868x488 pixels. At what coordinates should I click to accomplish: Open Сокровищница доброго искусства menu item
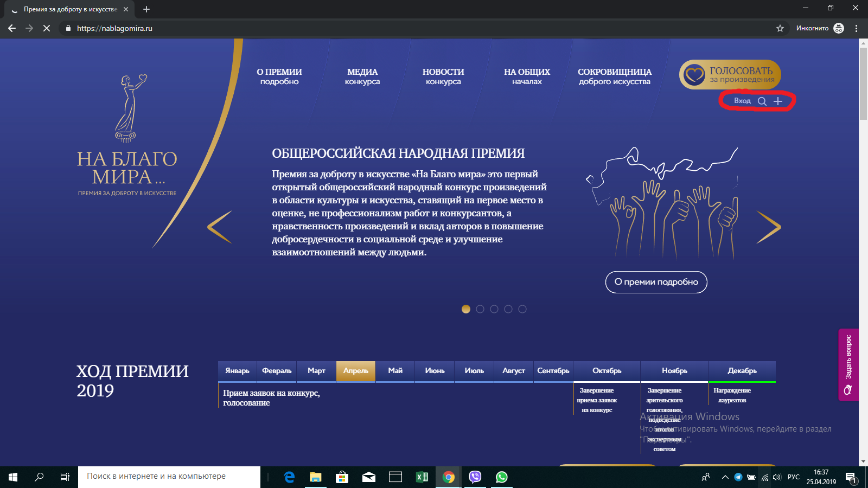click(x=614, y=76)
